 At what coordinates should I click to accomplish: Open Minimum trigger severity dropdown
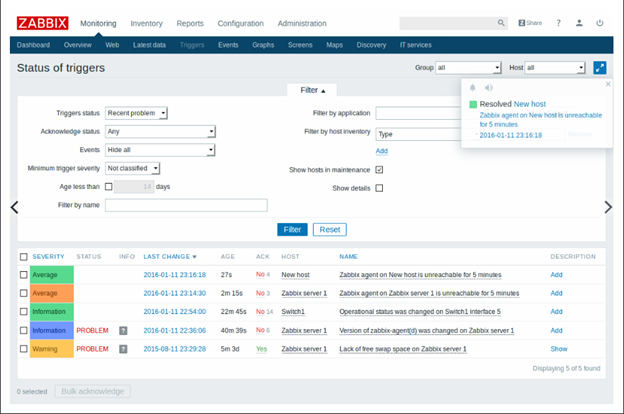(x=133, y=168)
